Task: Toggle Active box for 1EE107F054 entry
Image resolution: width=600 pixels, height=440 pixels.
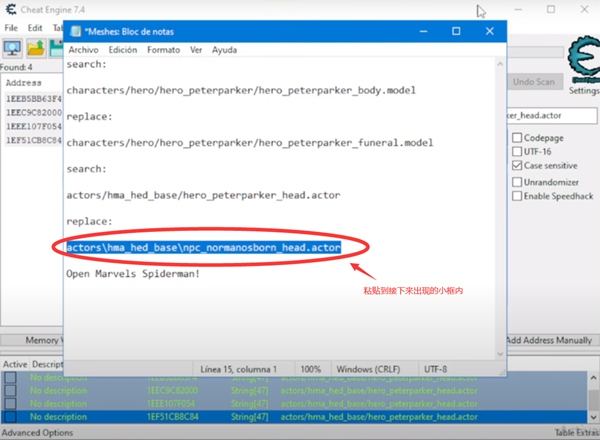Action: (10, 404)
